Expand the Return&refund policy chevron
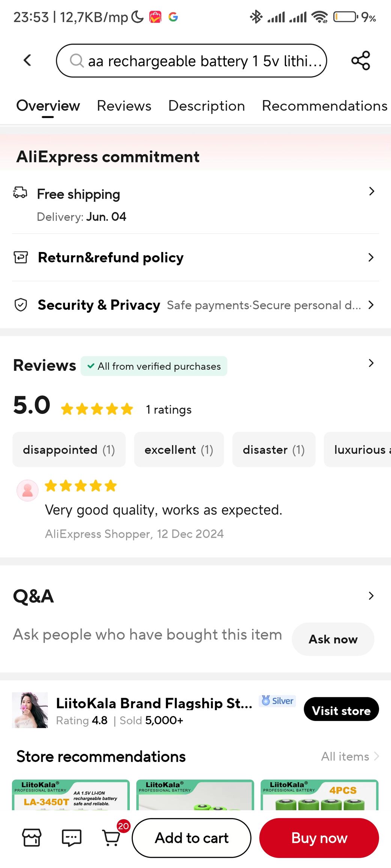This screenshot has width=391, height=868. click(371, 257)
